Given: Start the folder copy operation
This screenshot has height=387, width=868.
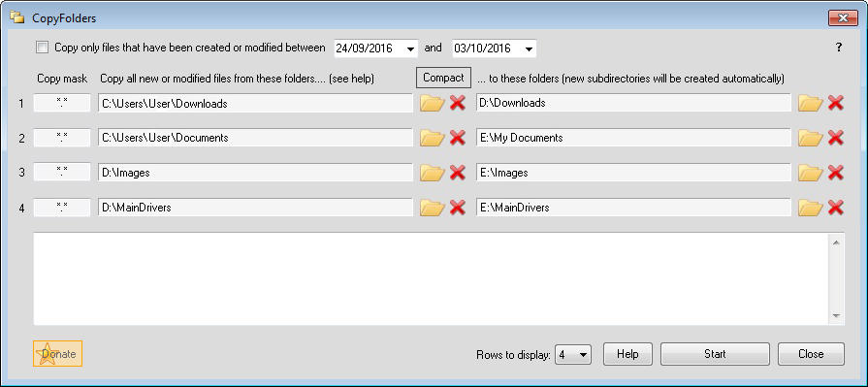Looking at the screenshot, I should [715, 354].
